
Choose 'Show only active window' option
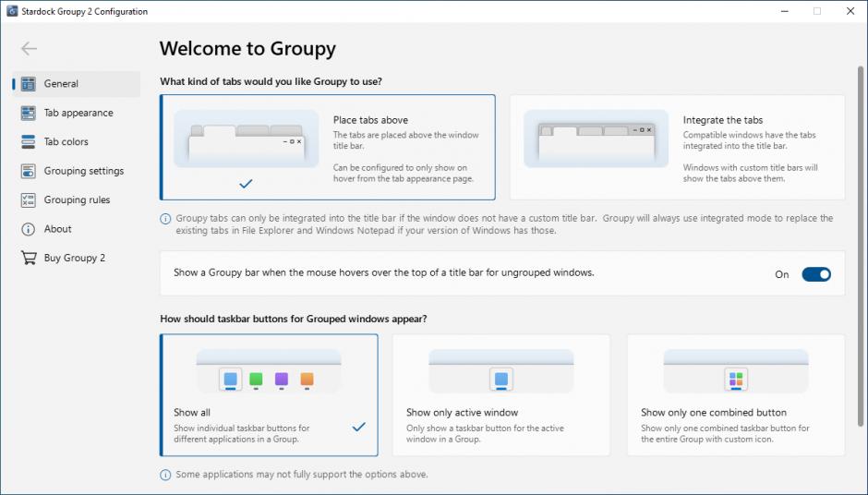click(501, 395)
